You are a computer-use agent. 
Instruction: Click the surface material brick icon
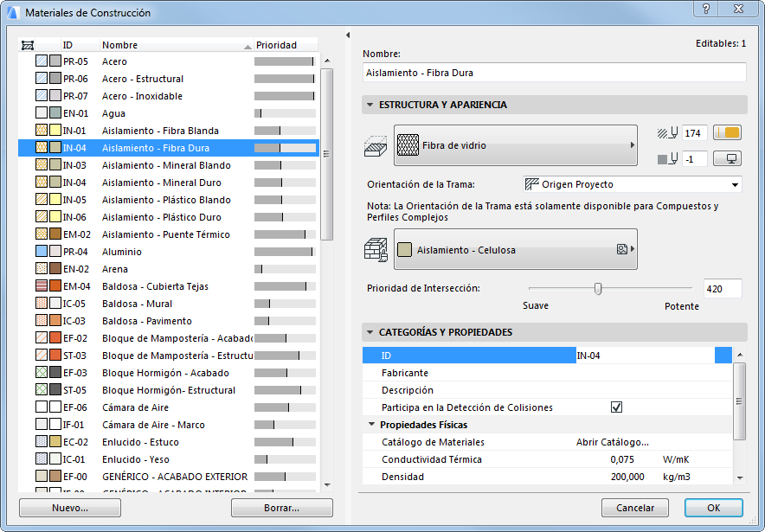click(x=376, y=250)
